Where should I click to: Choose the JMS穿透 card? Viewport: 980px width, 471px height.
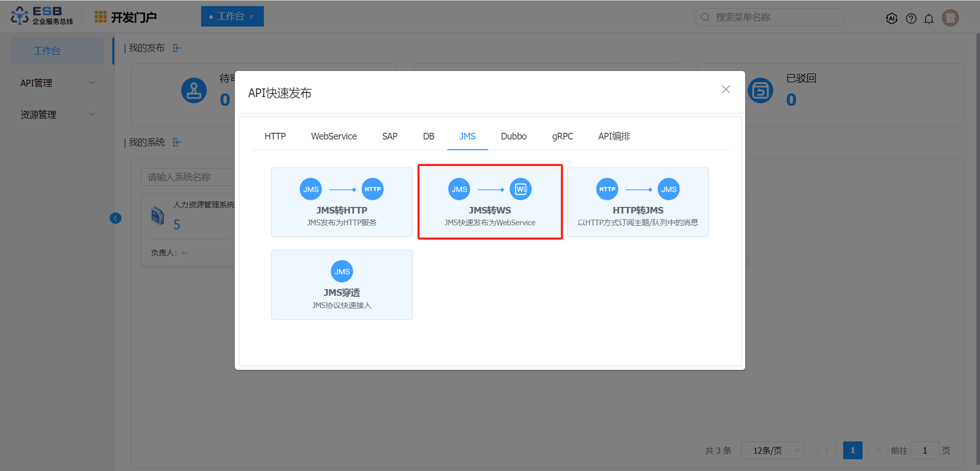click(x=342, y=285)
